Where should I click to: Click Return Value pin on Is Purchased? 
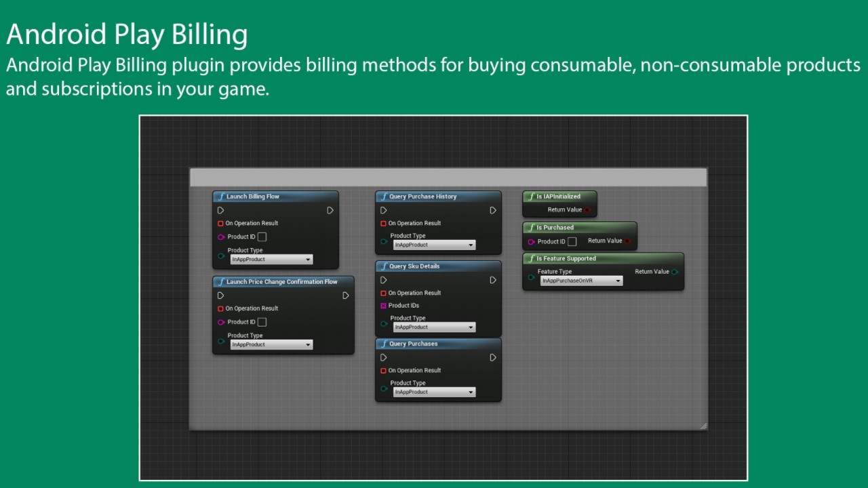pyautogui.click(x=628, y=241)
